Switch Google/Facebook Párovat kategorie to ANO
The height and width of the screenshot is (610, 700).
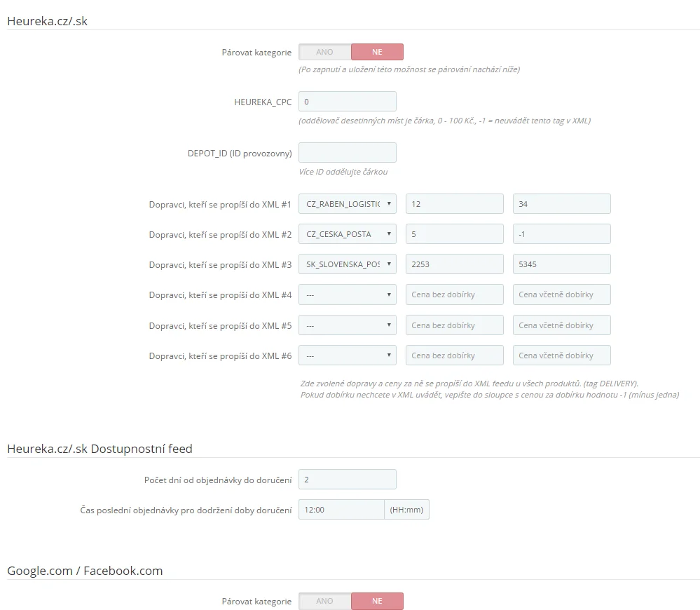pos(324,601)
